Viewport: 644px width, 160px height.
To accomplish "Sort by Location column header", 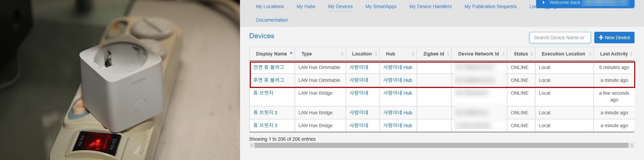I will (362, 54).
